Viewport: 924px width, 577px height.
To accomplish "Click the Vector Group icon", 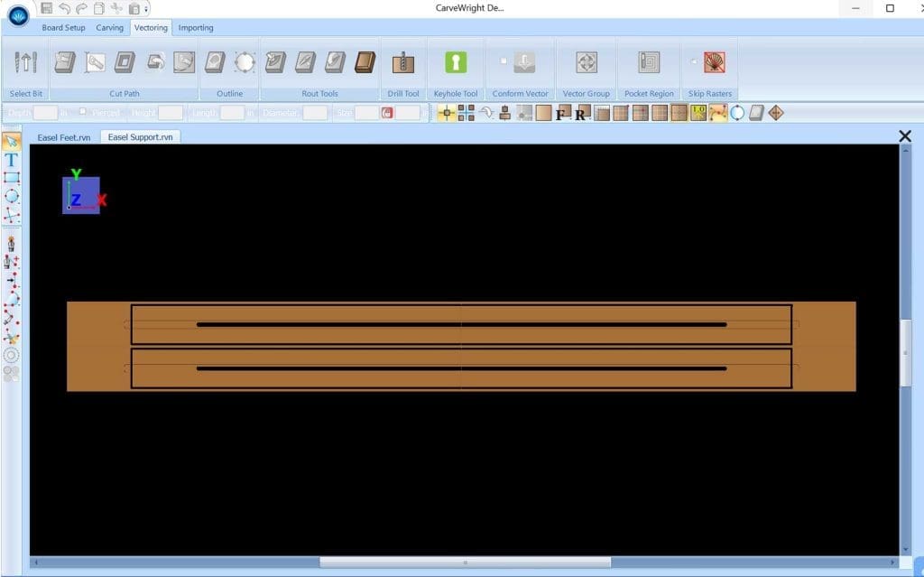I will 587,62.
